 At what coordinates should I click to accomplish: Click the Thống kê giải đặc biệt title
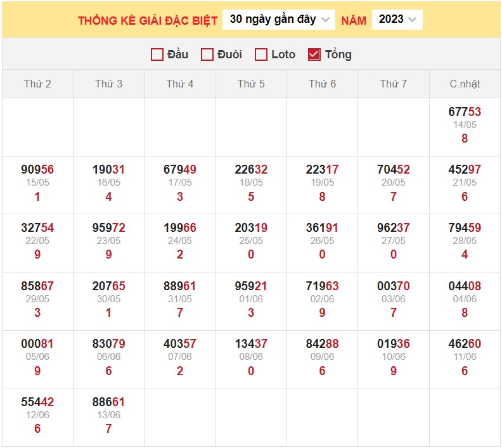pos(148,20)
